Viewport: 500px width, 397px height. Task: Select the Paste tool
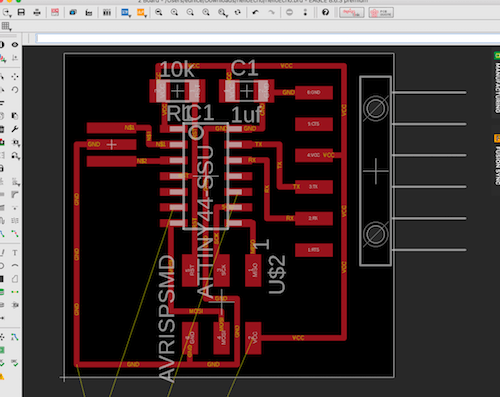(15, 116)
